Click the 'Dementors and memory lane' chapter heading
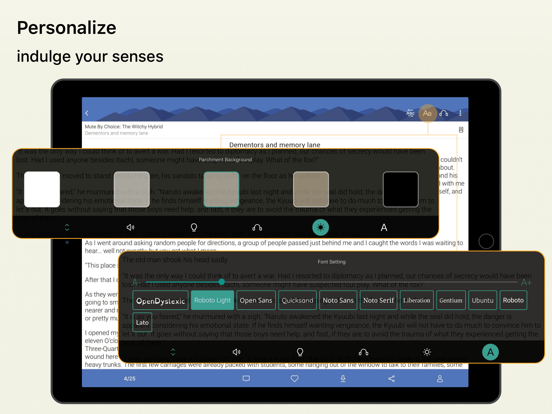This screenshot has width=552, height=414. 275,145
